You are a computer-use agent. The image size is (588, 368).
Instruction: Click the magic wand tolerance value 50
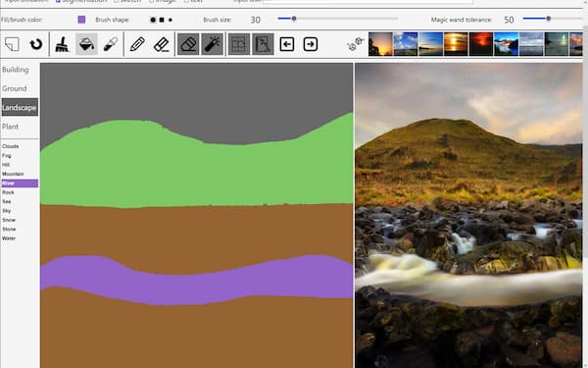coord(509,20)
